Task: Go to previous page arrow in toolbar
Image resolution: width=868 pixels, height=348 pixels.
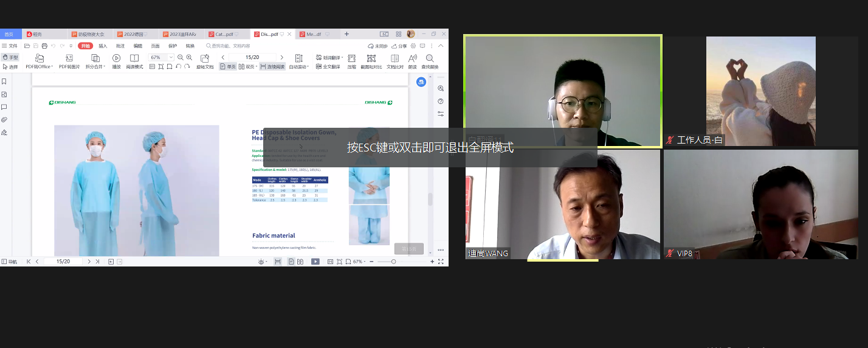Action: click(x=223, y=57)
